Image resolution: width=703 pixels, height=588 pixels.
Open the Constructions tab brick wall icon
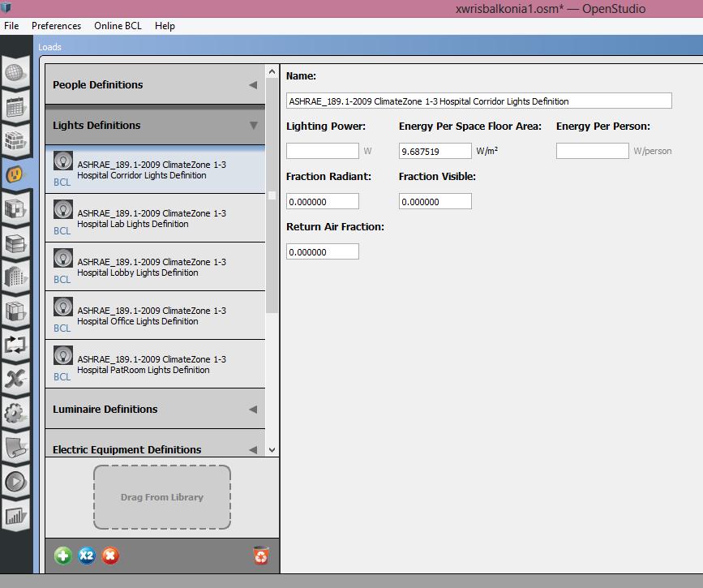click(x=16, y=141)
